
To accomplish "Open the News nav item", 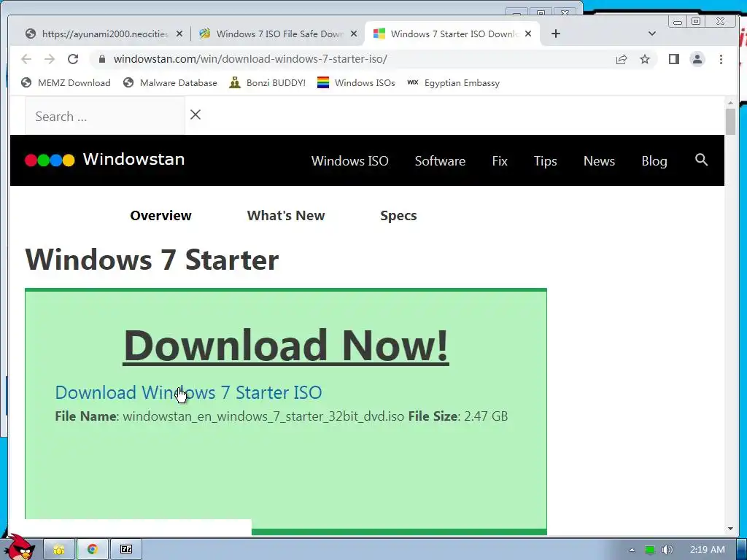I will tap(599, 161).
